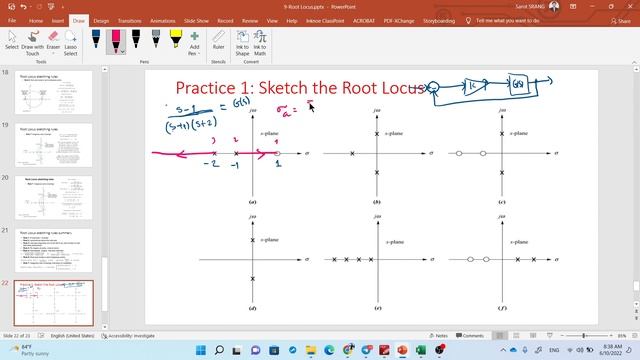The width and height of the screenshot is (640, 360).
Task: Open the Slide Show tab
Action: pyautogui.click(x=196, y=21)
